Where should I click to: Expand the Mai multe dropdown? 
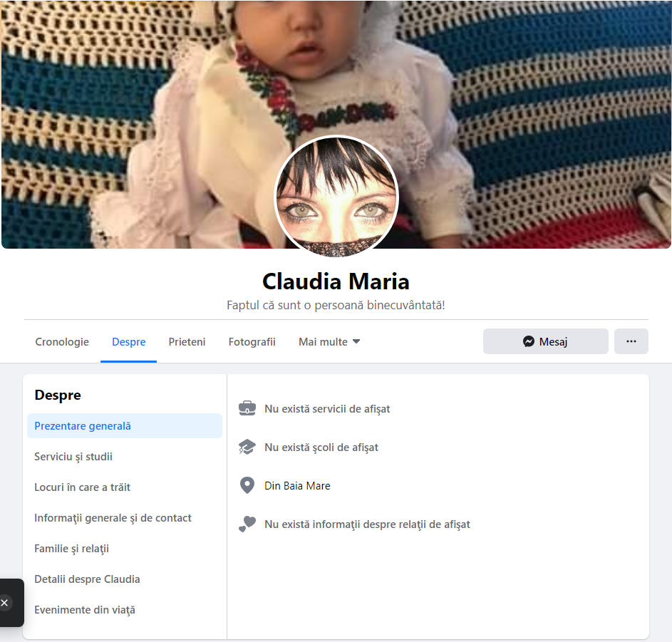pyautogui.click(x=329, y=342)
